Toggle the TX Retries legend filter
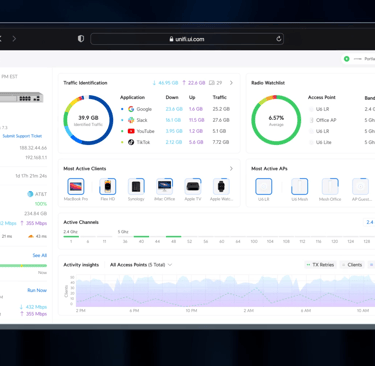This screenshot has width=375, height=366. [x=320, y=265]
